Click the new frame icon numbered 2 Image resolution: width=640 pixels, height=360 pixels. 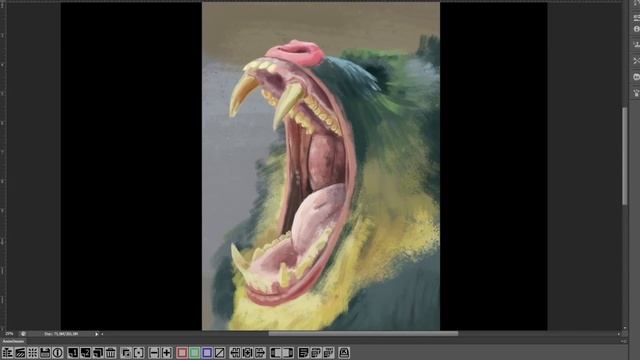coord(86,353)
